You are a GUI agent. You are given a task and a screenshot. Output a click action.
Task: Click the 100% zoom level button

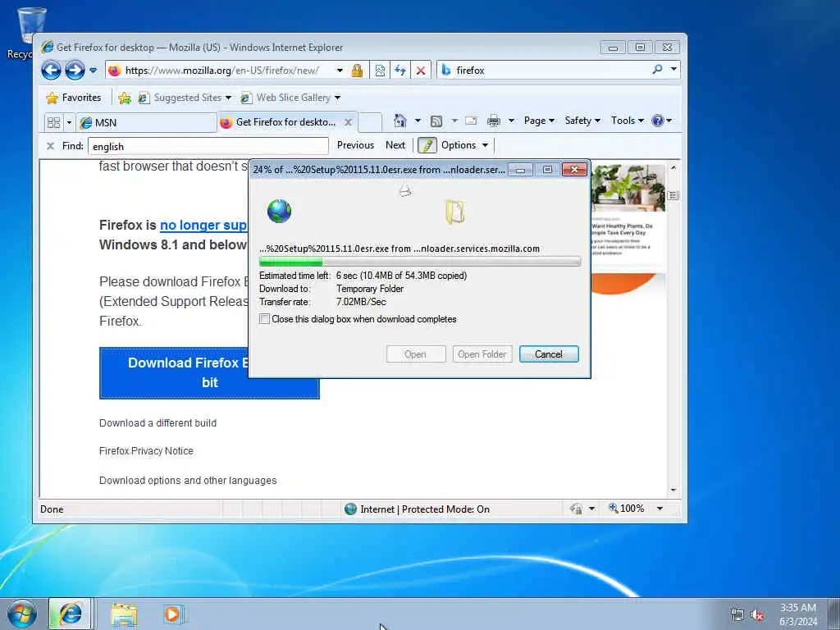(627, 509)
